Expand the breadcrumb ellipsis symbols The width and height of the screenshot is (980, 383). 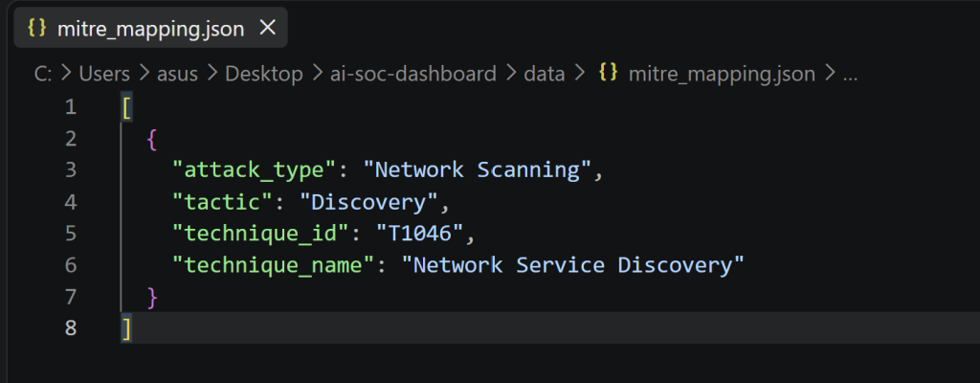(x=850, y=74)
